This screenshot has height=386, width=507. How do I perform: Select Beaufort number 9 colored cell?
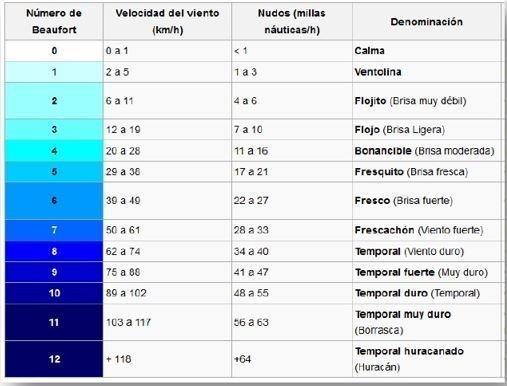54,272
